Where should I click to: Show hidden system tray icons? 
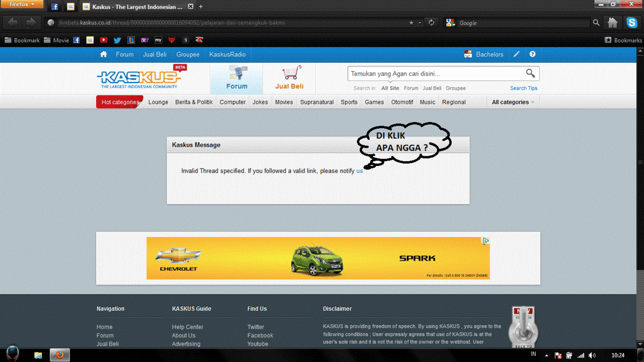click(547, 355)
